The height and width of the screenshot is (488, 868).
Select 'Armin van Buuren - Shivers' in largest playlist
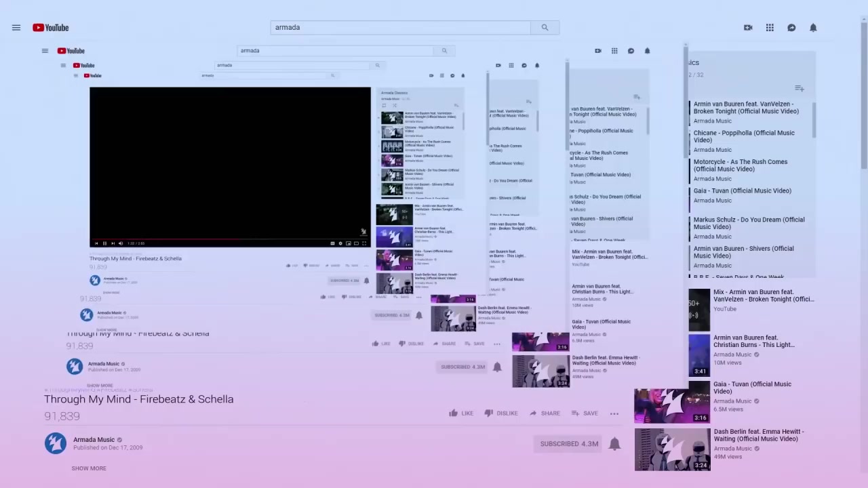click(x=743, y=252)
